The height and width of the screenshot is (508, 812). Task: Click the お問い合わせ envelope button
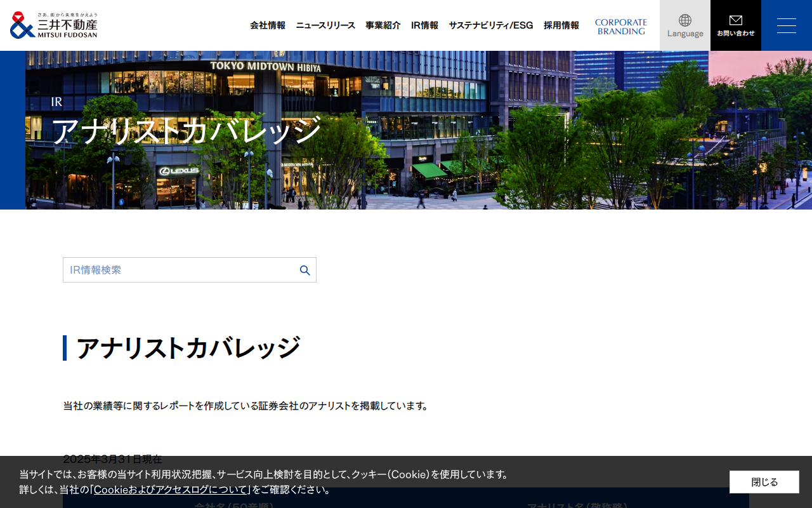click(x=736, y=25)
